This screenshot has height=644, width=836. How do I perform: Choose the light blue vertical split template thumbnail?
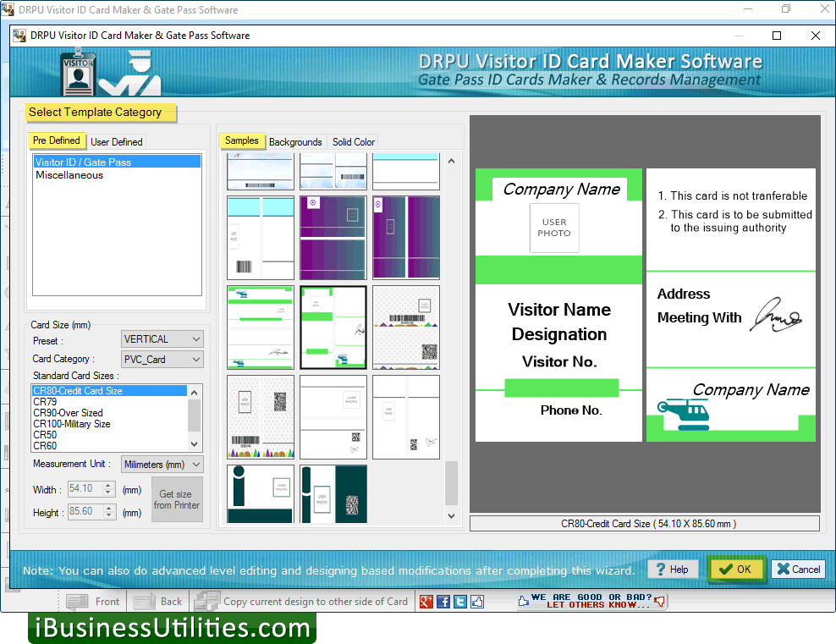[260, 238]
